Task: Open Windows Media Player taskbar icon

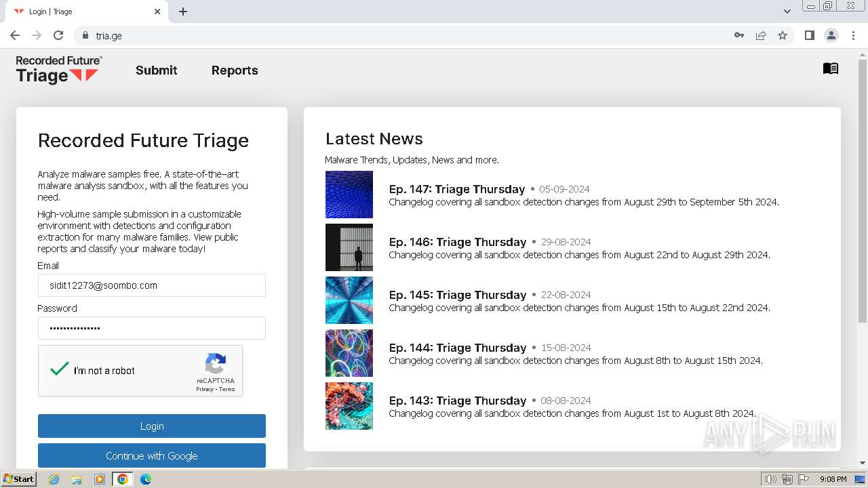Action: coord(100,479)
